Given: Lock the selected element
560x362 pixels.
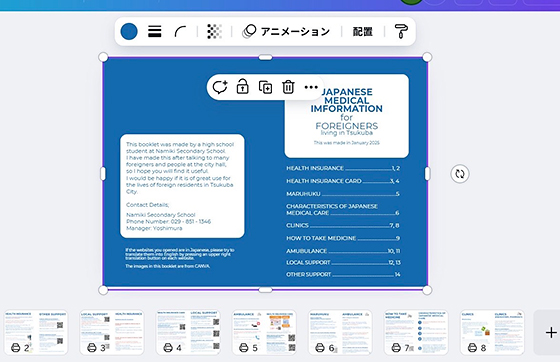Looking at the screenshot, I should (x=242, y=87).
